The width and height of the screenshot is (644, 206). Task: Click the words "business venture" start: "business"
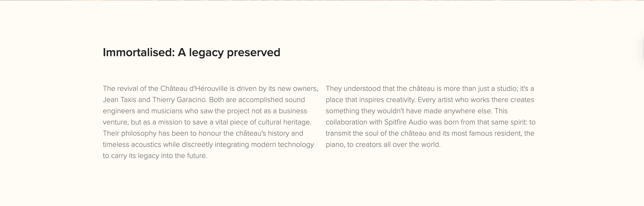(293, 111)
